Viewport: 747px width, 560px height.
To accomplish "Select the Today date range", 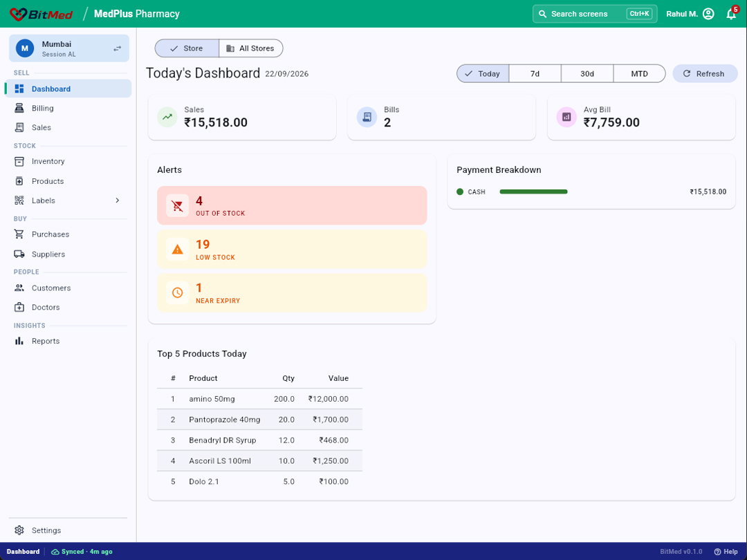I will (483, 74).
